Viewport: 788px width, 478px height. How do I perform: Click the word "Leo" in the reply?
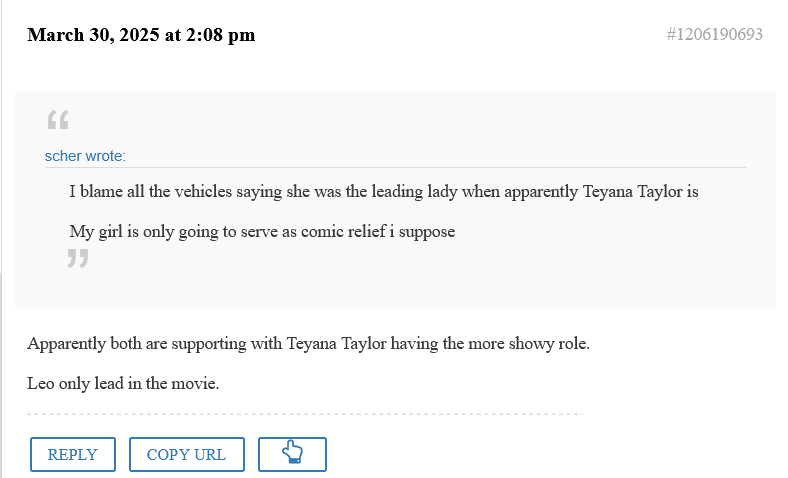[x=41, y=383]
